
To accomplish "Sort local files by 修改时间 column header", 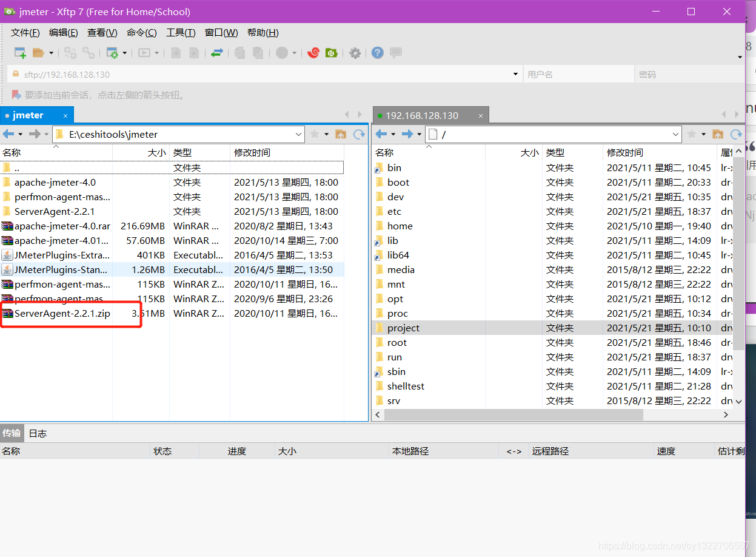I will point(287,152).
